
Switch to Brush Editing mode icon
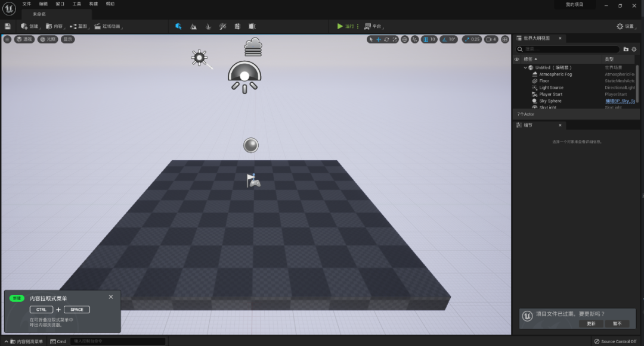(x=252, y=26)
